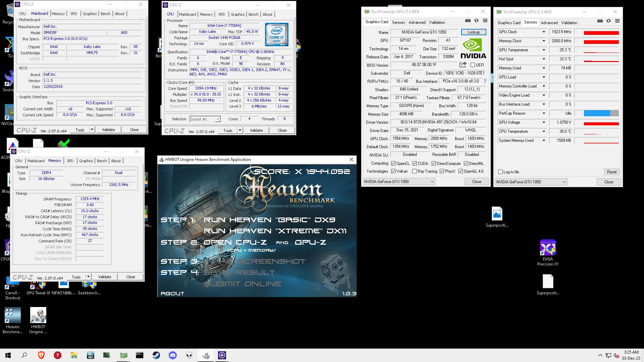The height and width of the screenshot is (362, 644).
Task: Switch to Bench tab in CPU-Z CPU window
Action: [x=253, y=14]
